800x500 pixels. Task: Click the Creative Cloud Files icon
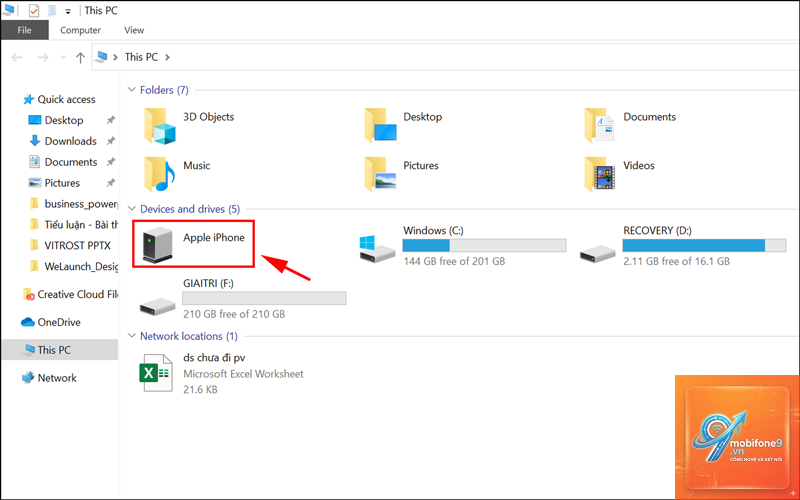pyautogui.click(x=29, y=294)
